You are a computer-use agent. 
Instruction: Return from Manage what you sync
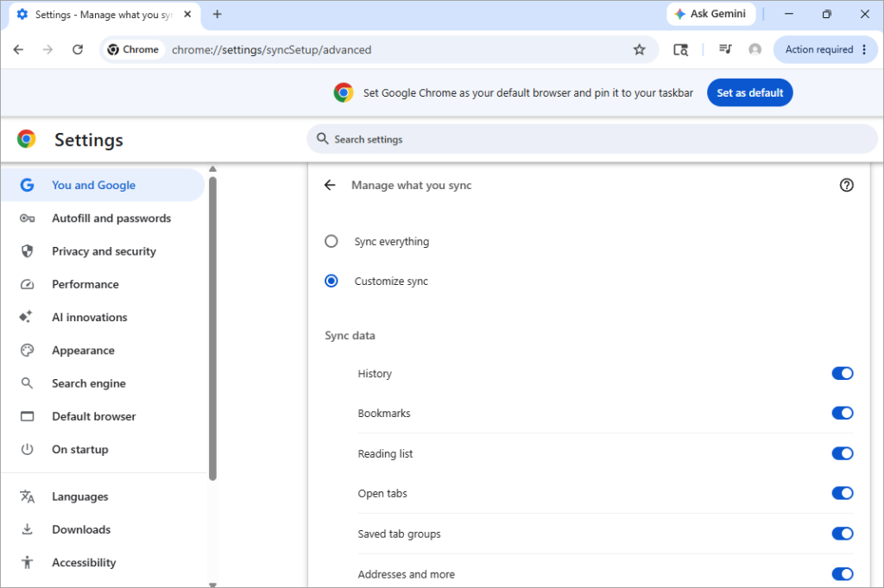pyautogui.click(x=331, y=185)
